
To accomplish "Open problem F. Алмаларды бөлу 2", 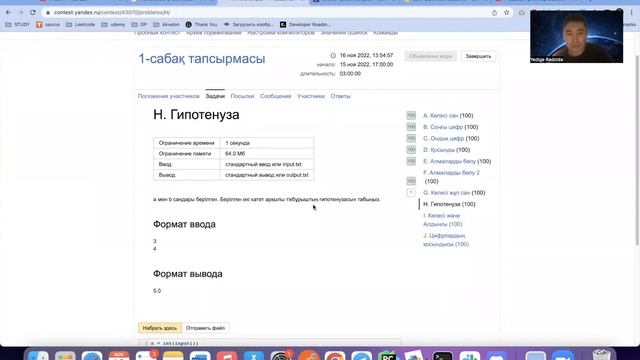I will pos(451,173).
